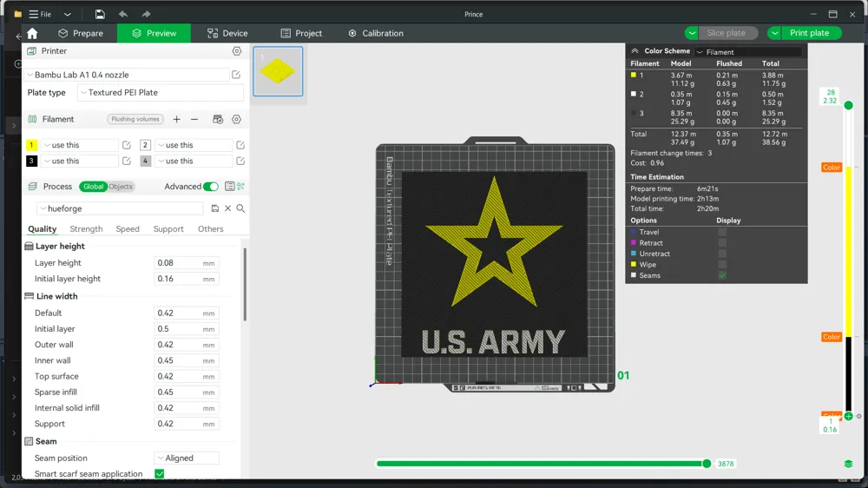Screen dimensions: 868x488
Task: Click the folder icon in title bar
Action: [17, 14]
